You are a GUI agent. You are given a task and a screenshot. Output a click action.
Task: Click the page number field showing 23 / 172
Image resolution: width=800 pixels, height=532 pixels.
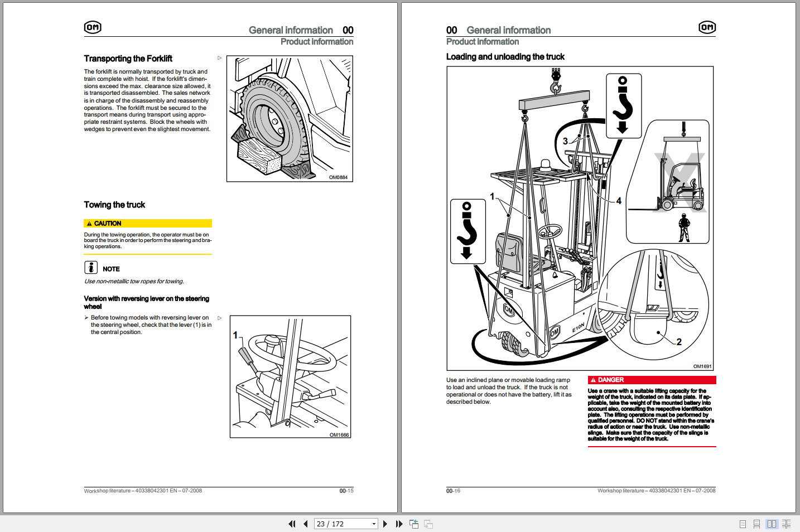341,524
